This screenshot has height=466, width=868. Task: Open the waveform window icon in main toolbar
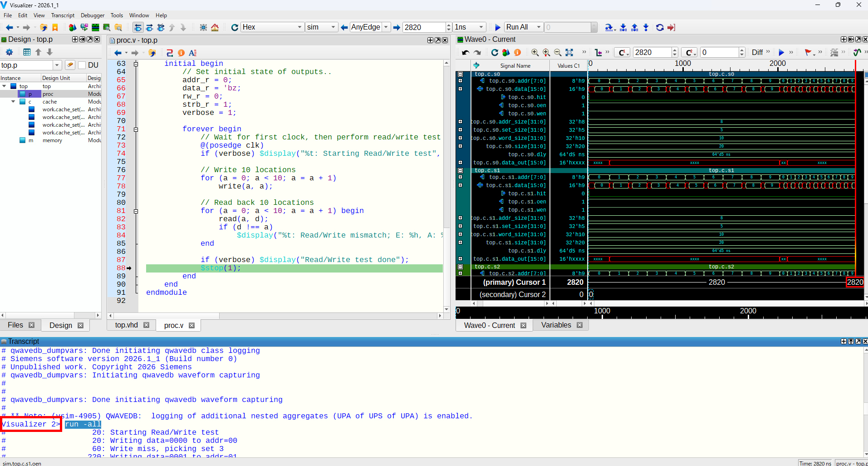(95, 27)
